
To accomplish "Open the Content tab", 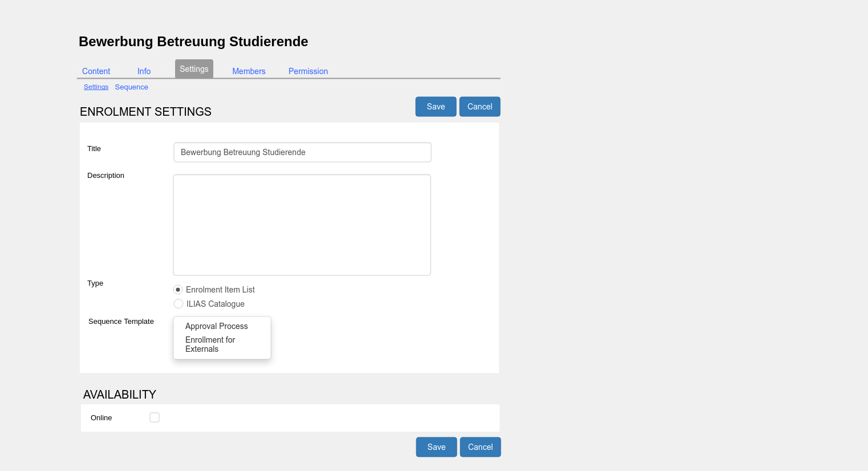I will [x=96, y=71].
